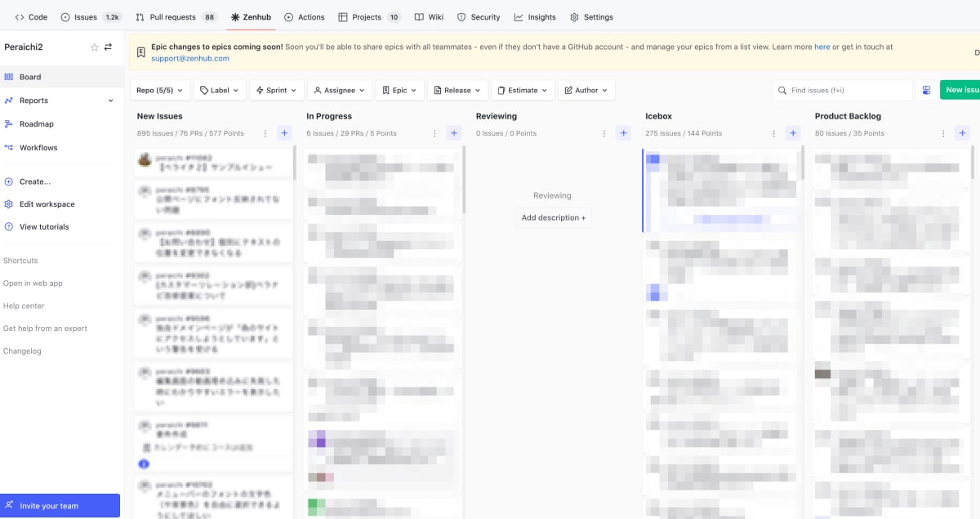
Task: Open repository Settings tab
Action: 591,17
